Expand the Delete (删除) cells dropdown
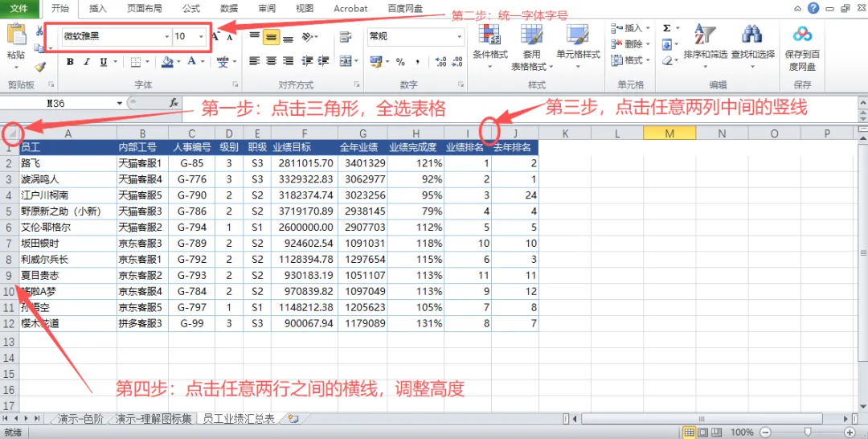Viewport: 868px width, 439px height. point(648,44)
